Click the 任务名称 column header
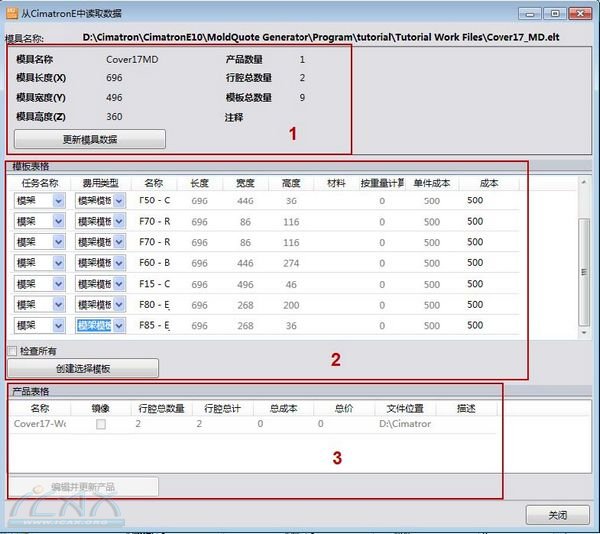600x534 pixels. click(x=40, y=183)
